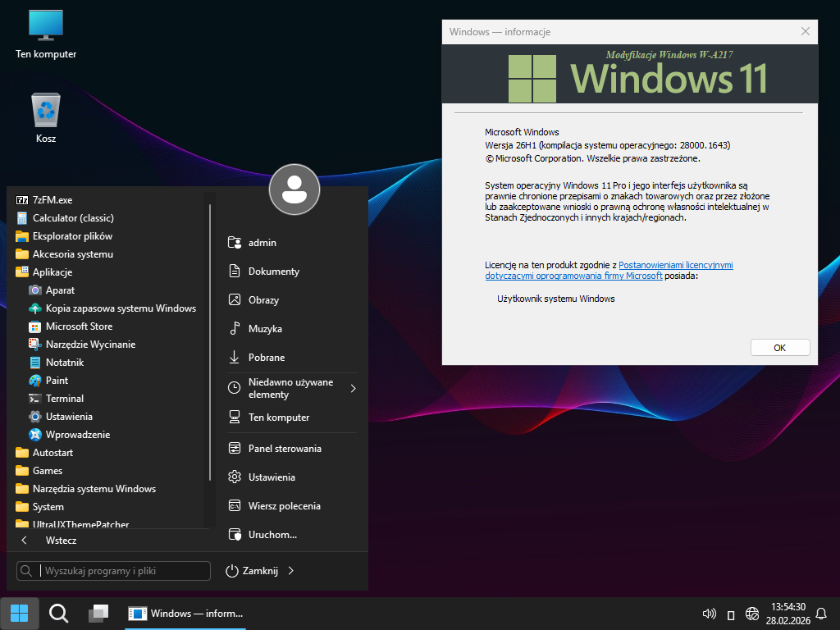Click the user avatar picture
The width and height of the screenshot is (840, 630).
tap(294, 189)
